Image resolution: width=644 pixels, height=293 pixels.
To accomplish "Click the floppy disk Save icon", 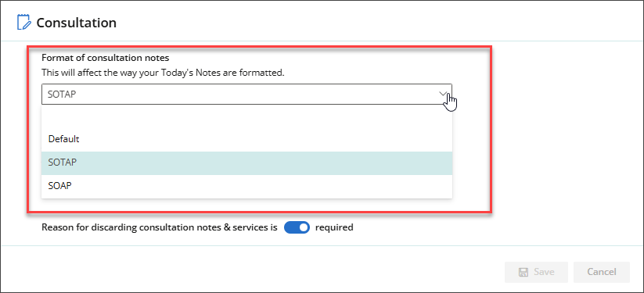I will click(523, 272).
